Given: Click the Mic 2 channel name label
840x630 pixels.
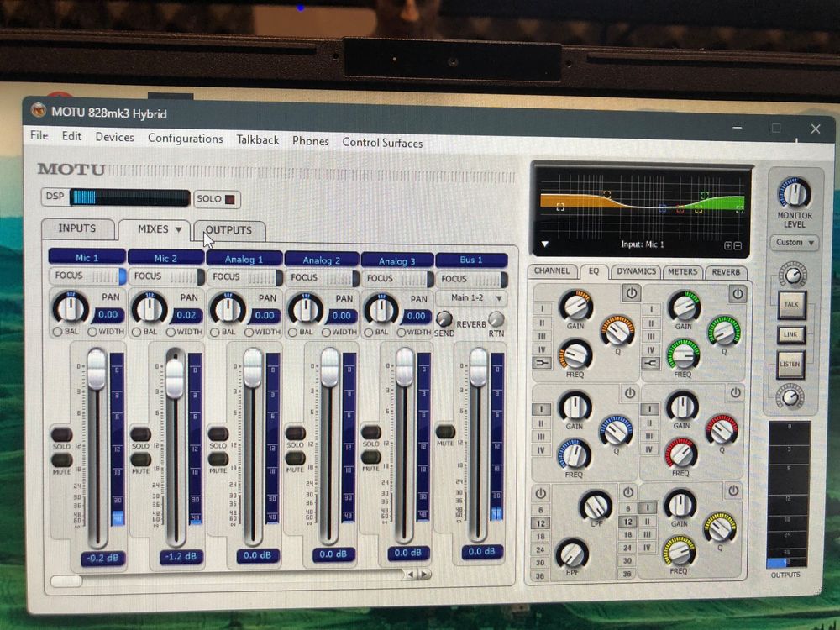Looking at the screenshot, I should point(164,258).
